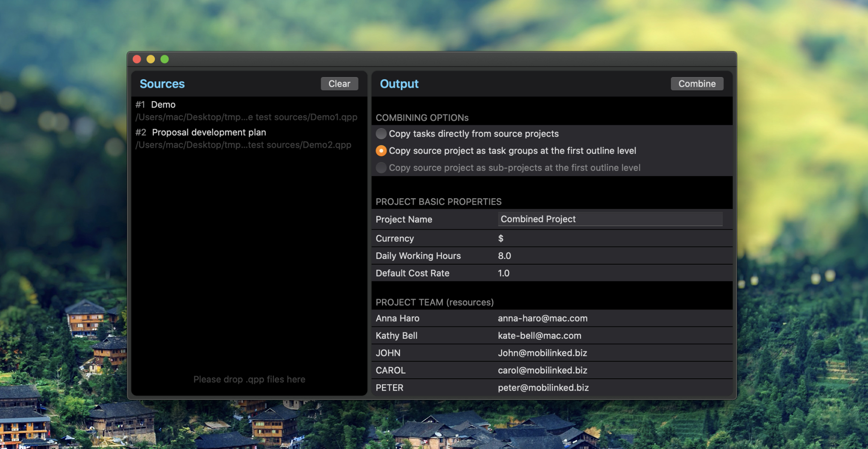This screenshot has height=449, width=868.
Task: Choose 'Copy source project as sub-projects' option
Action: point(381,167)
